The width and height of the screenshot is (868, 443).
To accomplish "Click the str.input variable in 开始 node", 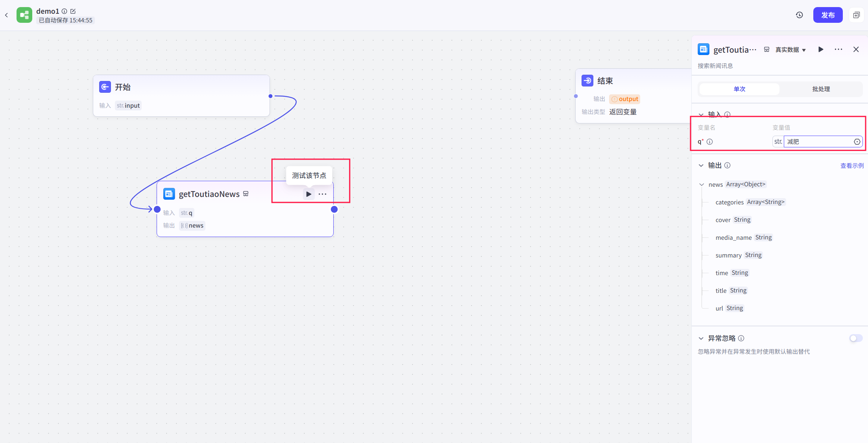I will (128, 105).
